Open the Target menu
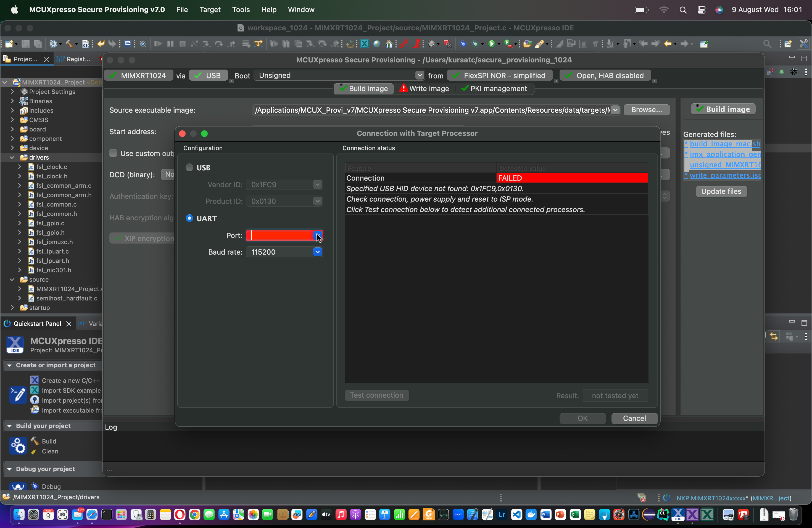812x528 pixels. click(210, 10)
